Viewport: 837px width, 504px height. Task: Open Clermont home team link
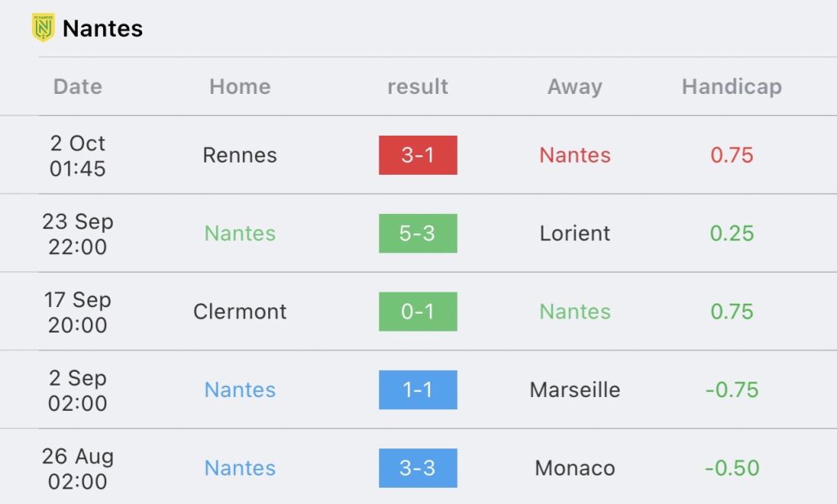tap(239, 311)
